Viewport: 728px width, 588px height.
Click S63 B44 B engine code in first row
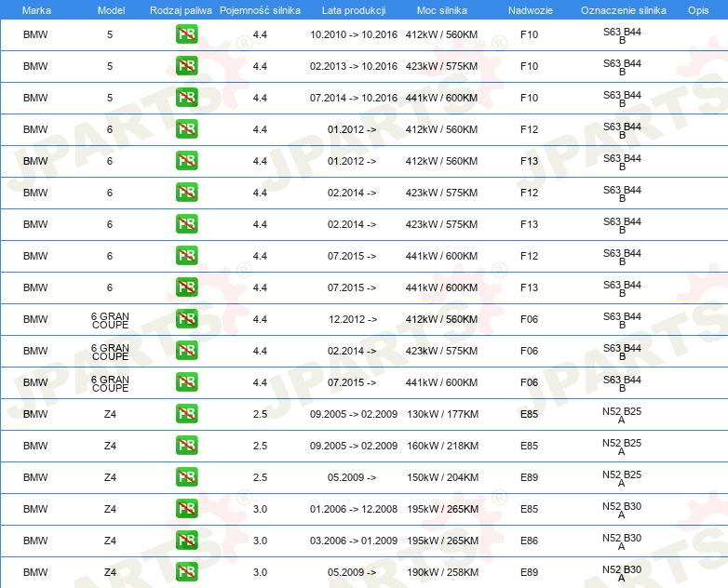click(x=622, y=35)
